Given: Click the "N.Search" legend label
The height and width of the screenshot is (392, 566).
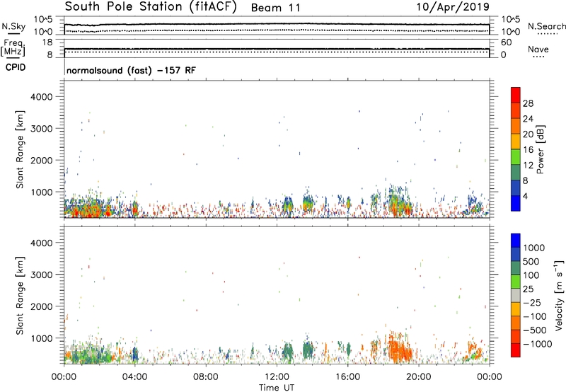Looking at the screenshot, I should click(546, 26).
